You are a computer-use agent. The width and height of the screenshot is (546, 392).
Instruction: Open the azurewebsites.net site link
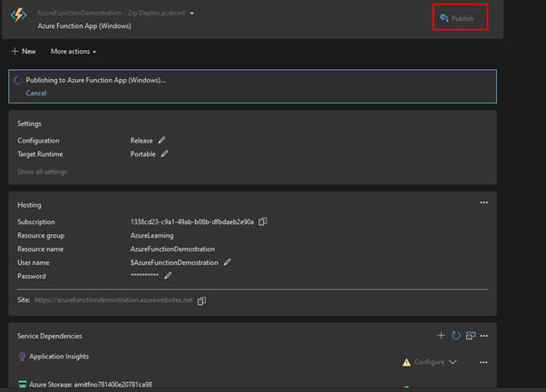[113, 300]
